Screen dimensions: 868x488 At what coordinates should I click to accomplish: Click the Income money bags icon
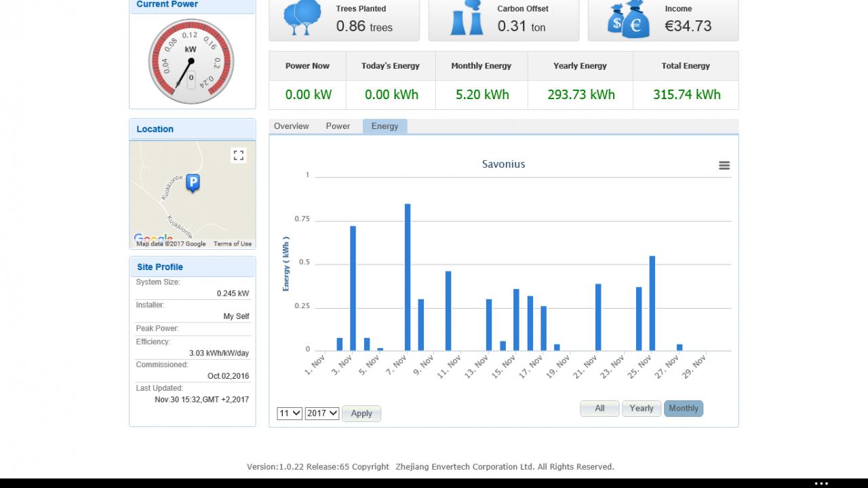[x=627, y=19]
